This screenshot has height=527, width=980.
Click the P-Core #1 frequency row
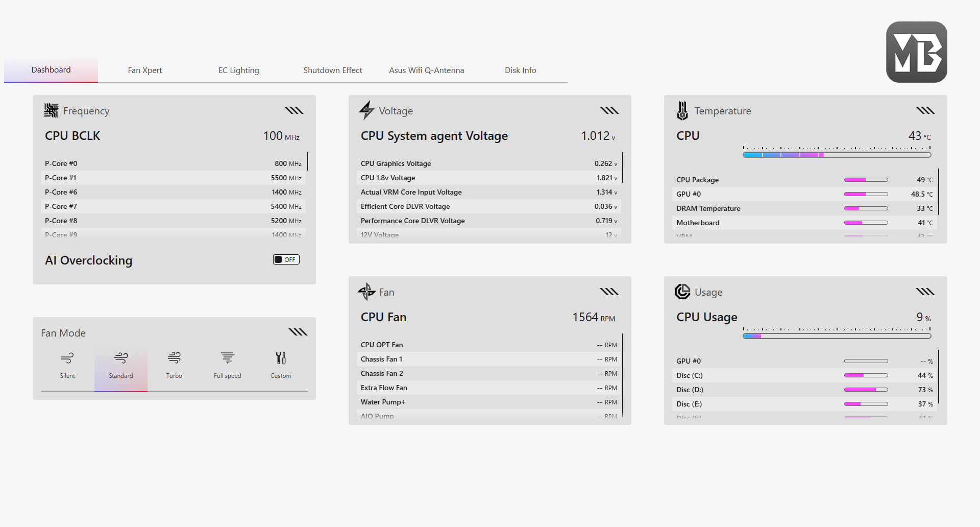click(x=173, y=178)
